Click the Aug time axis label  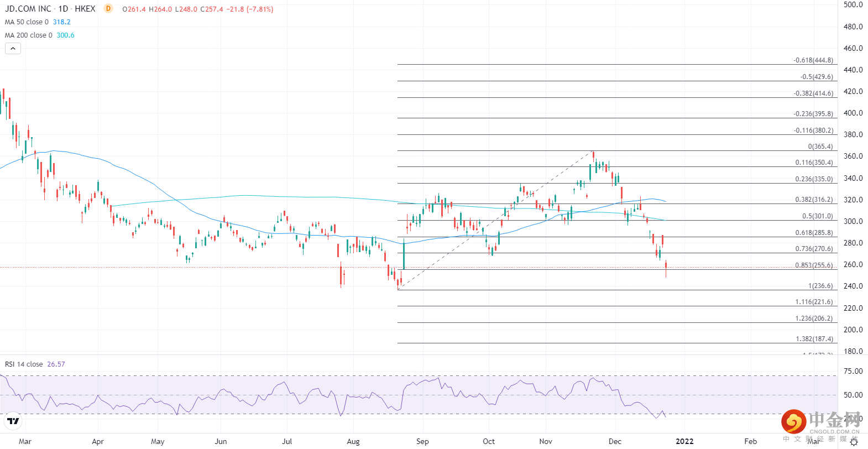353,441
